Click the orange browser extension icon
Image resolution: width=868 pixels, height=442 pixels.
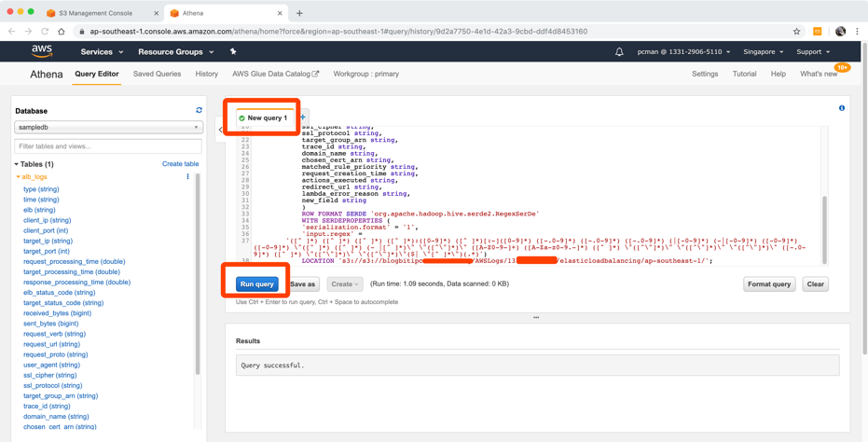817,32
